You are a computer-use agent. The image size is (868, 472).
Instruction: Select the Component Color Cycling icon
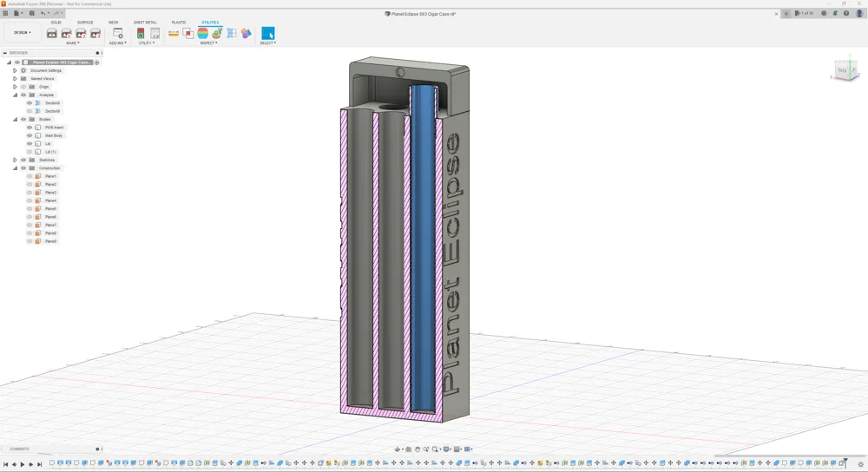[246, 34]
